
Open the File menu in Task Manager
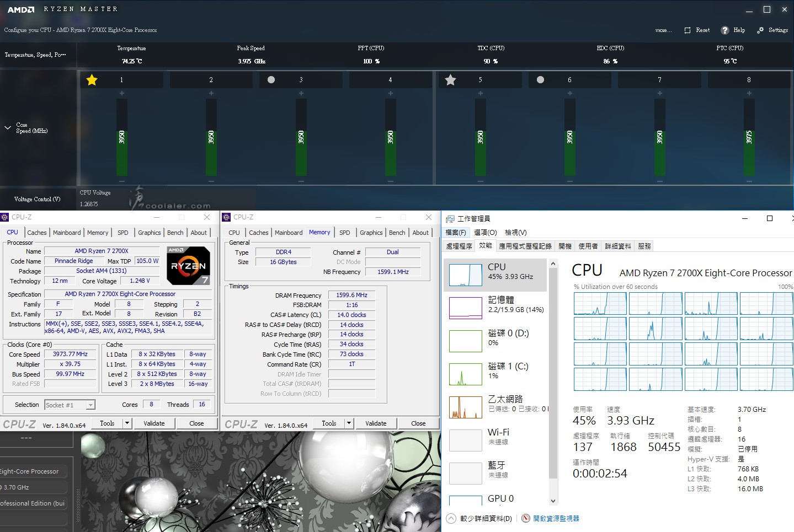click(x=456, y=232)
